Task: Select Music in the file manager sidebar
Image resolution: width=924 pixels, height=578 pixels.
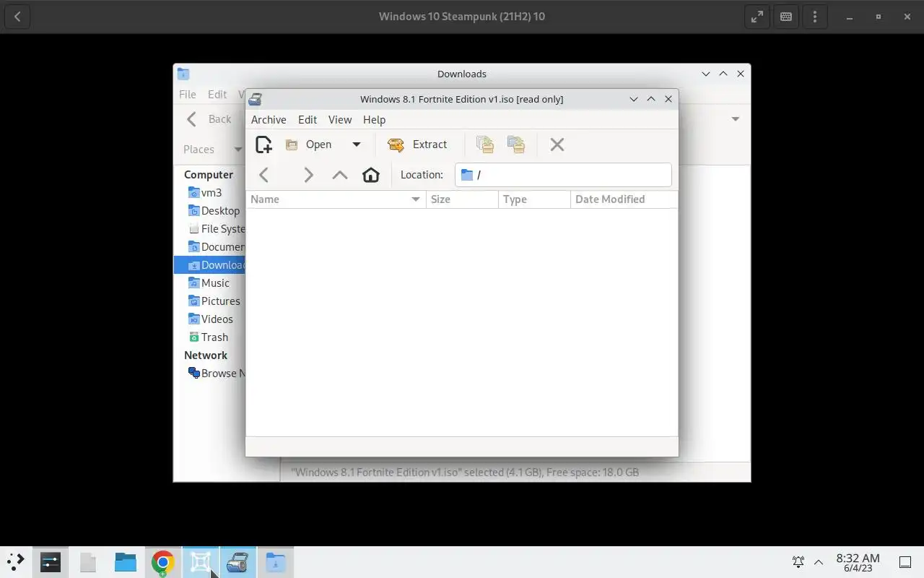Action: tap(209, 283)
